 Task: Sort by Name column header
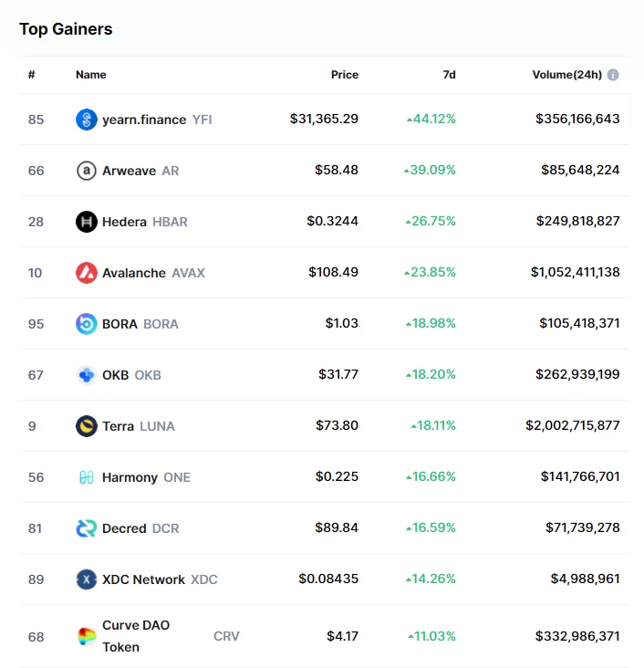tap(91, 75)
